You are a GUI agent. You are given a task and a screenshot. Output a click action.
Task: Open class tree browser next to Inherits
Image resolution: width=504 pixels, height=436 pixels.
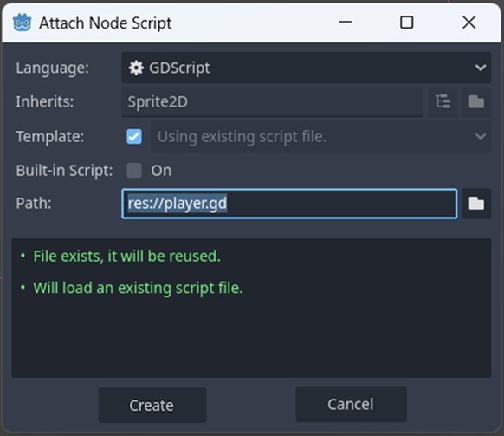pos(443,101)
